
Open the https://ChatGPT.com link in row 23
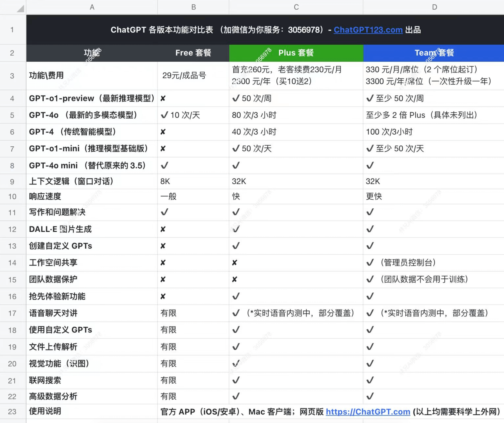point(368,412)
